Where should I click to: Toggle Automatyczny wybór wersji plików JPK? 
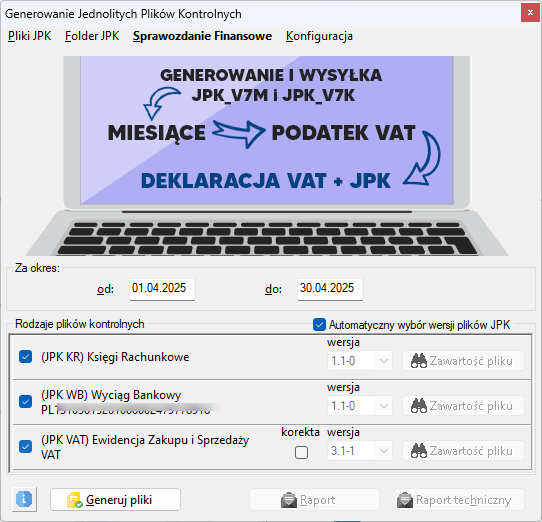click(x=319, y=325)
